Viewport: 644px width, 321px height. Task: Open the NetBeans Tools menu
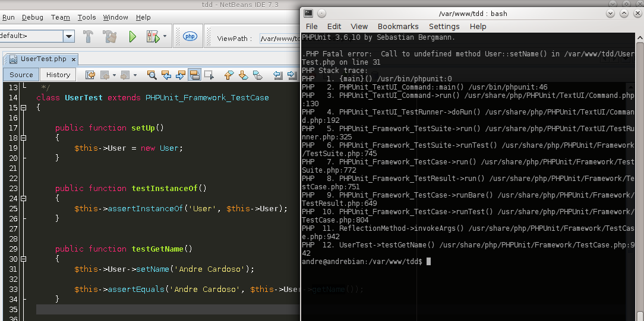click(87, 17)
